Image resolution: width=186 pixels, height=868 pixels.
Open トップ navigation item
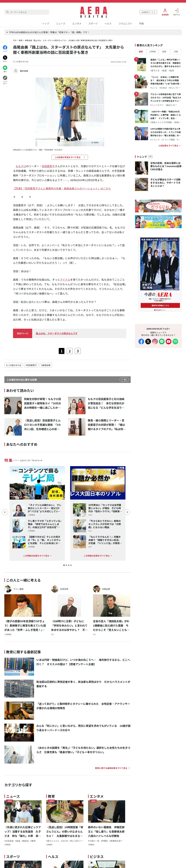[46, 24]
